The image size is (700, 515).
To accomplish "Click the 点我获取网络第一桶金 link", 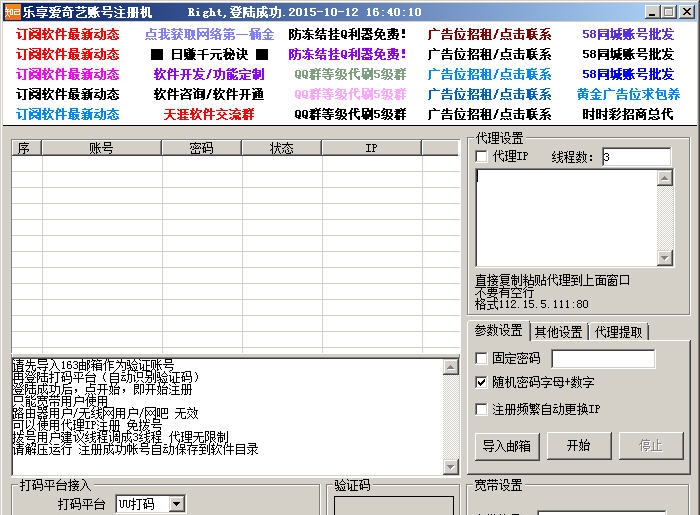I will [x=209, y=34].
